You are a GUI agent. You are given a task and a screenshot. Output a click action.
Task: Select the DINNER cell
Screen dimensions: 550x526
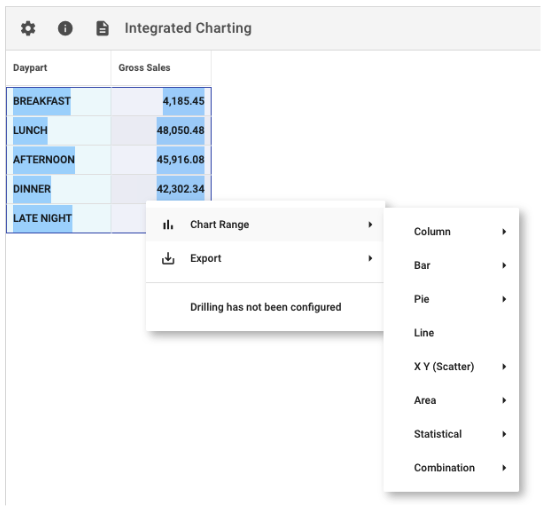click(58, 189)
